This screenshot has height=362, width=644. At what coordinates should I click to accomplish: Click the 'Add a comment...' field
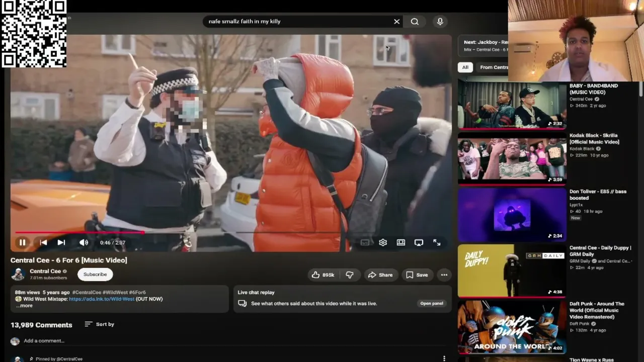pyautogui.click(x=44, y=341)
